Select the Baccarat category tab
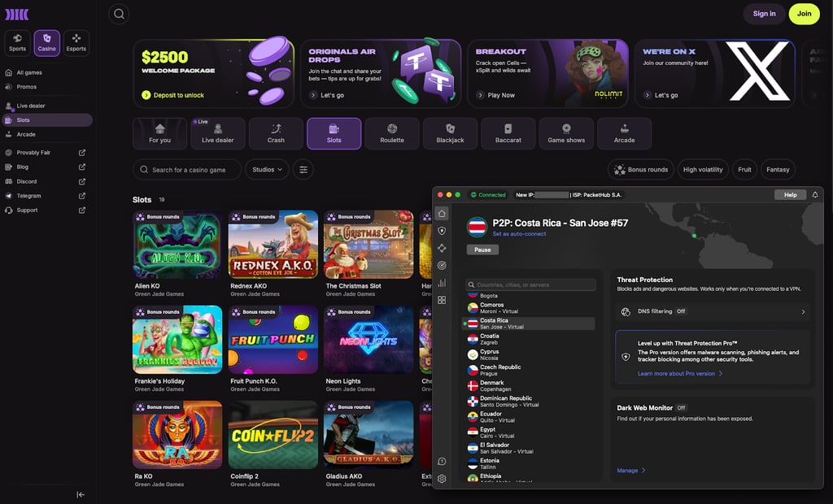Image resolution: width=833 pixels, height=504 pixels. 508,133
